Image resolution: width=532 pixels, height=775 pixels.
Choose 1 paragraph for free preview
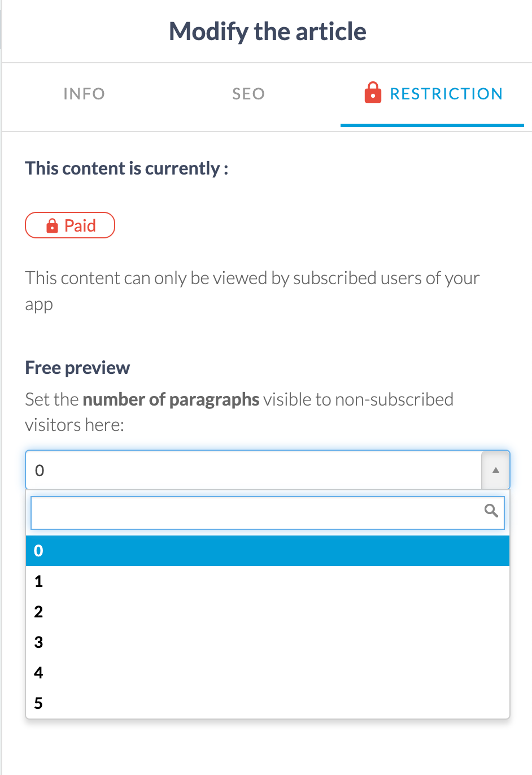coord(268,581)
